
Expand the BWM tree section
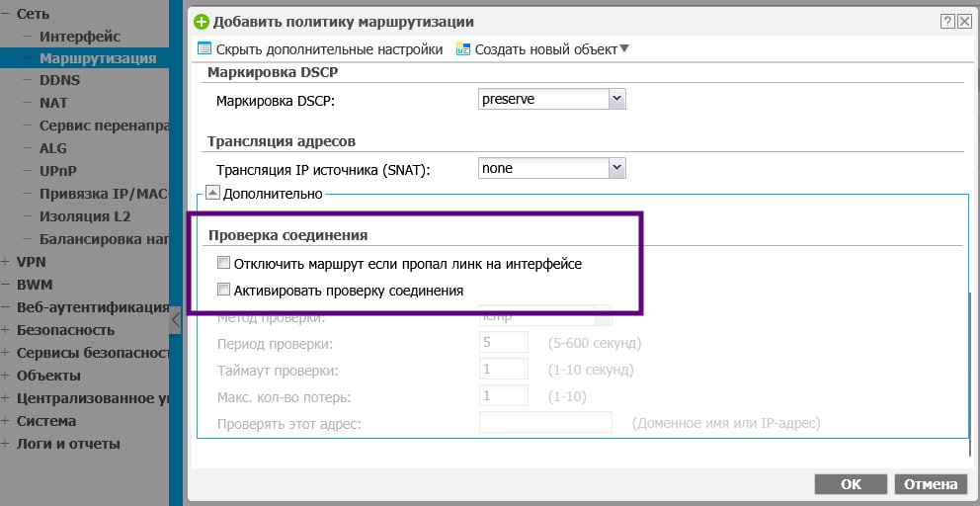(x=5, y=285)
